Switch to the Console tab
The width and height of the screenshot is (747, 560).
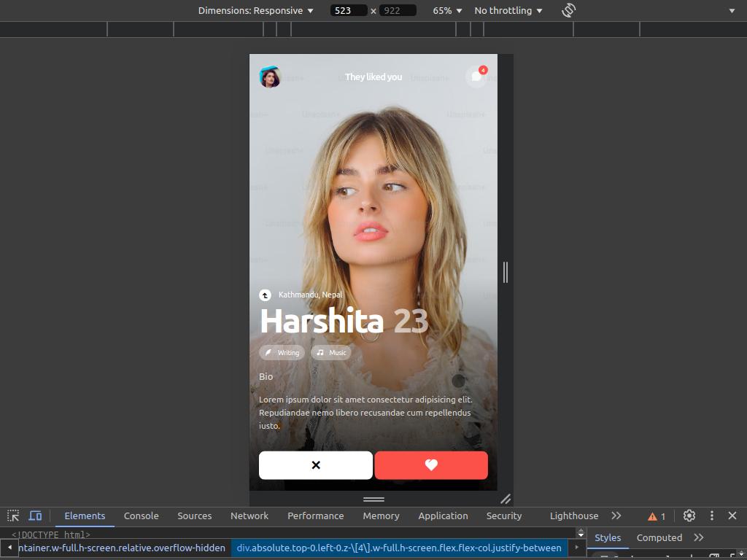[141, 516]
